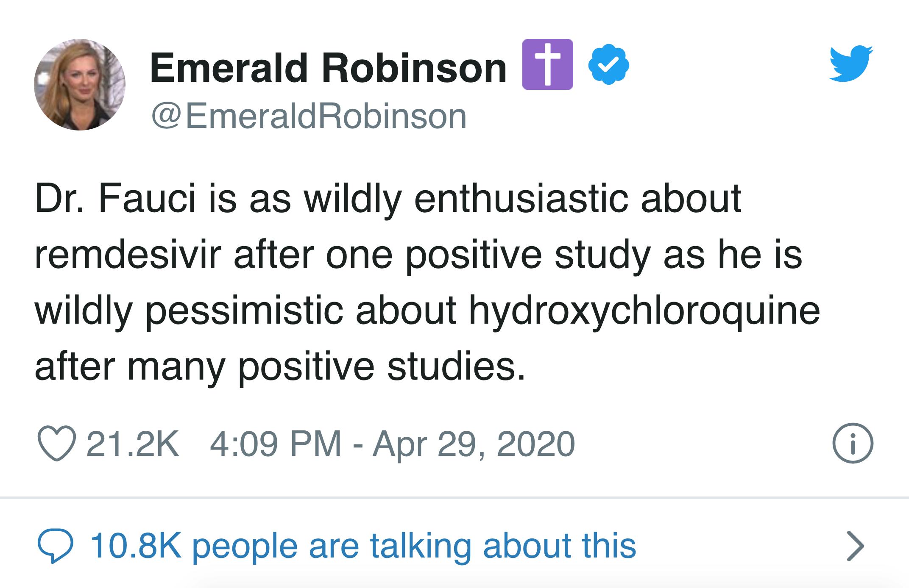The image size is (909, 588).
Task: Click the 21.2K likes count
Action: coord(133,444)
